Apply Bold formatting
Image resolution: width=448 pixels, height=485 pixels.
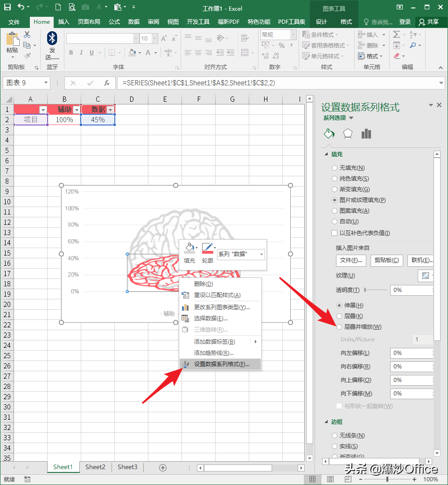tap(71, 53)
